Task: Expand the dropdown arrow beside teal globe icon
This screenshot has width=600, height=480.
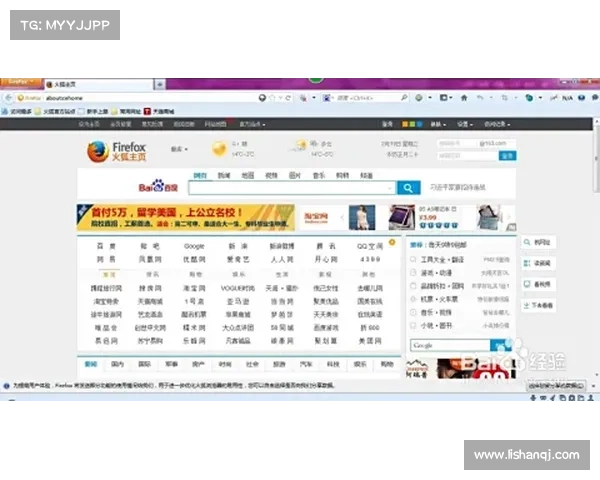Action: click(x=540, y=98)
